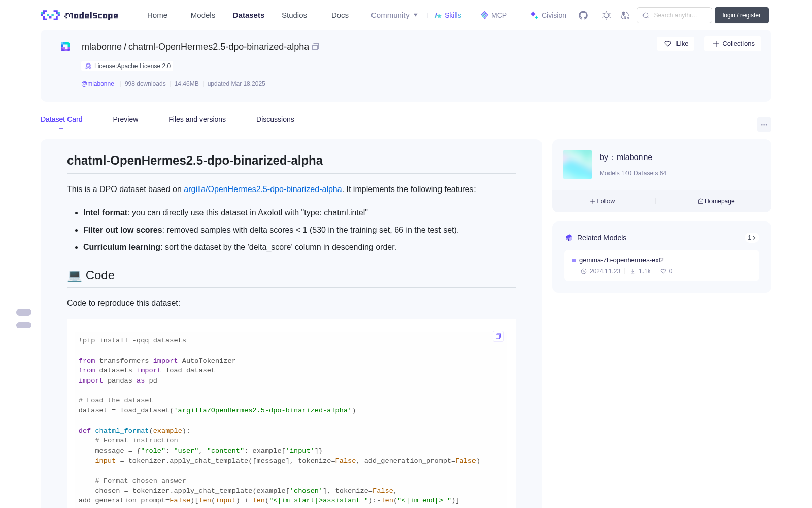Open the Models section

pos(203,15)
